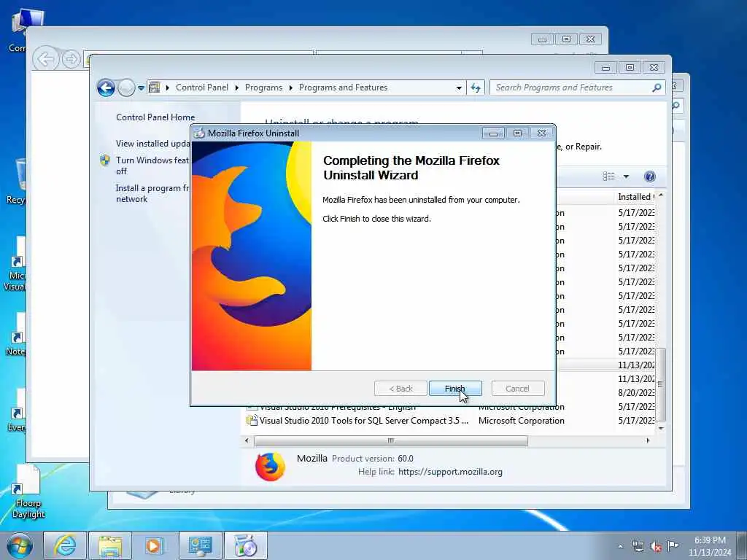Click forward arrow in the rear Explorer window

pyautogui.click(x=71, y=60)
